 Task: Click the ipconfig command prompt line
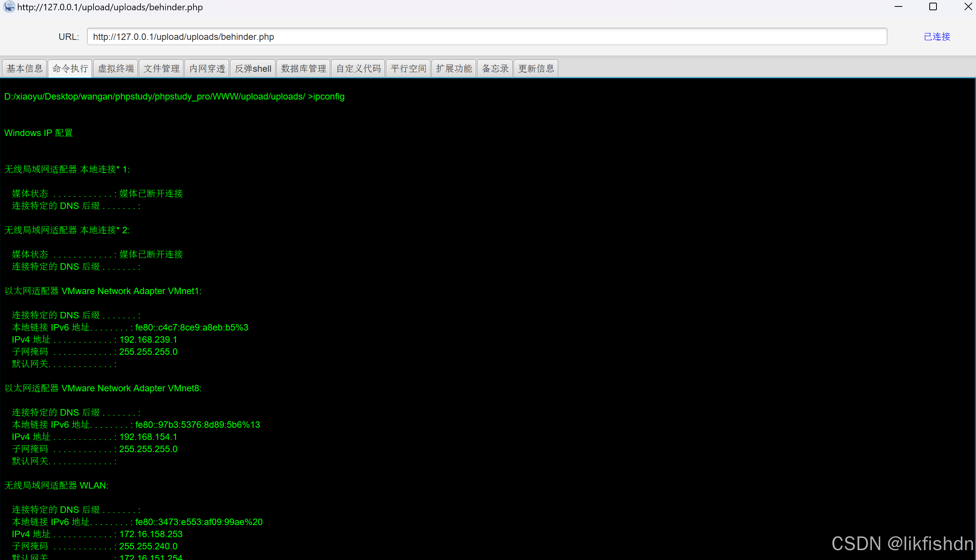174,96
